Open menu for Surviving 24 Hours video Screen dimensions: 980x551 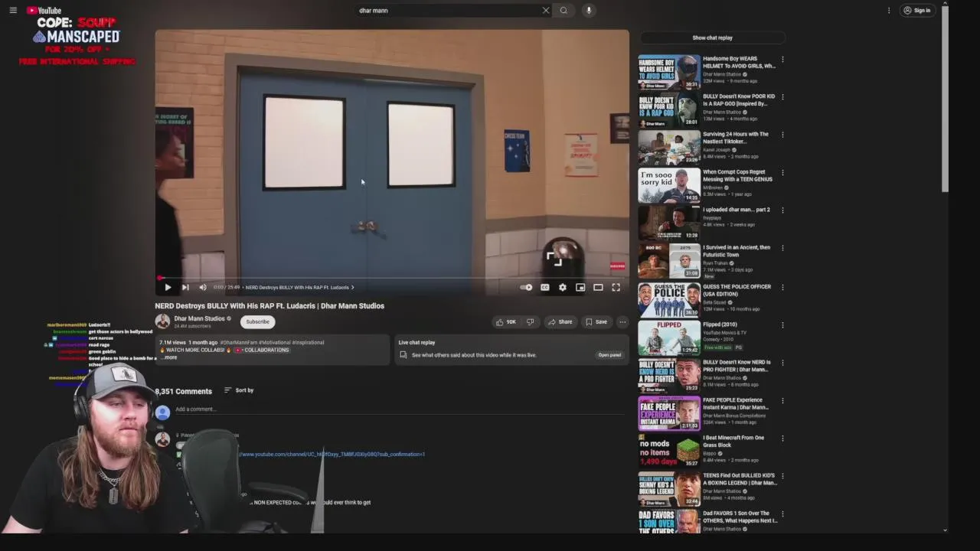[x=782, y=135]
